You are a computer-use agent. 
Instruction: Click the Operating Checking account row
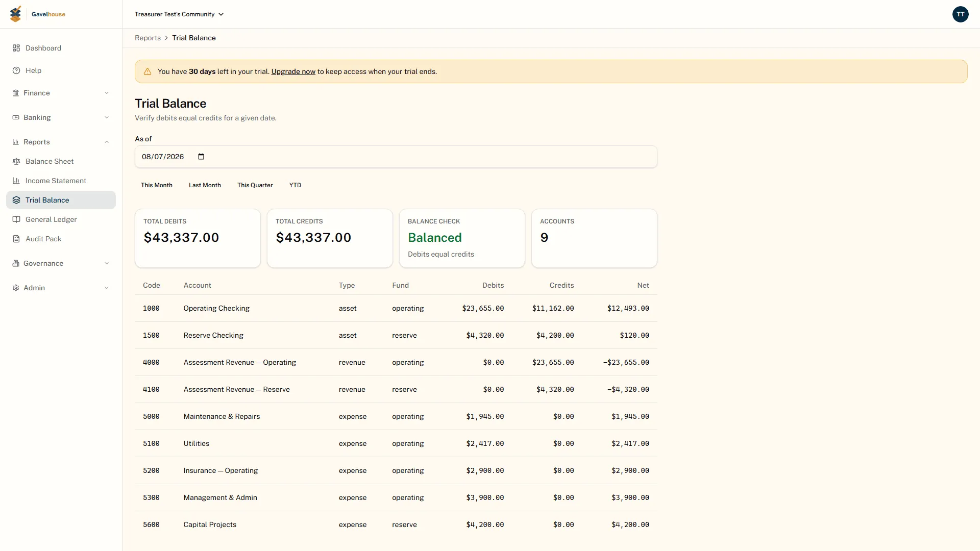click(x=396, y=308)
